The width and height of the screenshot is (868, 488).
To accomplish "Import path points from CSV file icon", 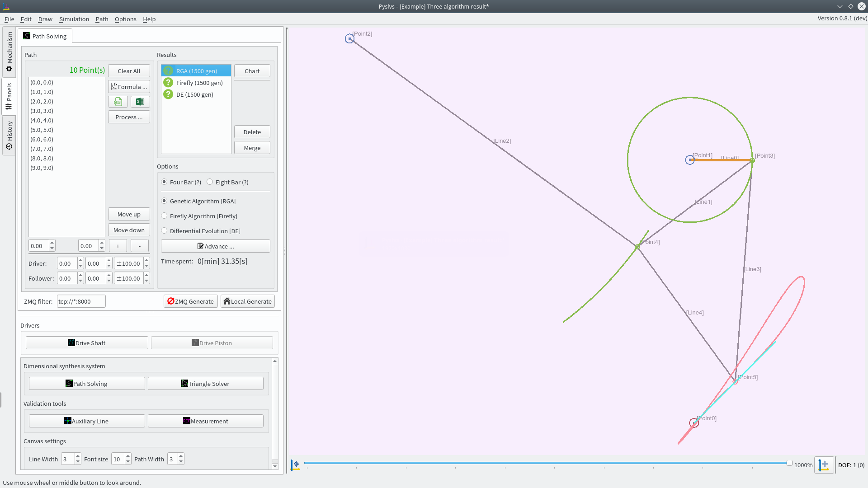I will click(118, 102).
